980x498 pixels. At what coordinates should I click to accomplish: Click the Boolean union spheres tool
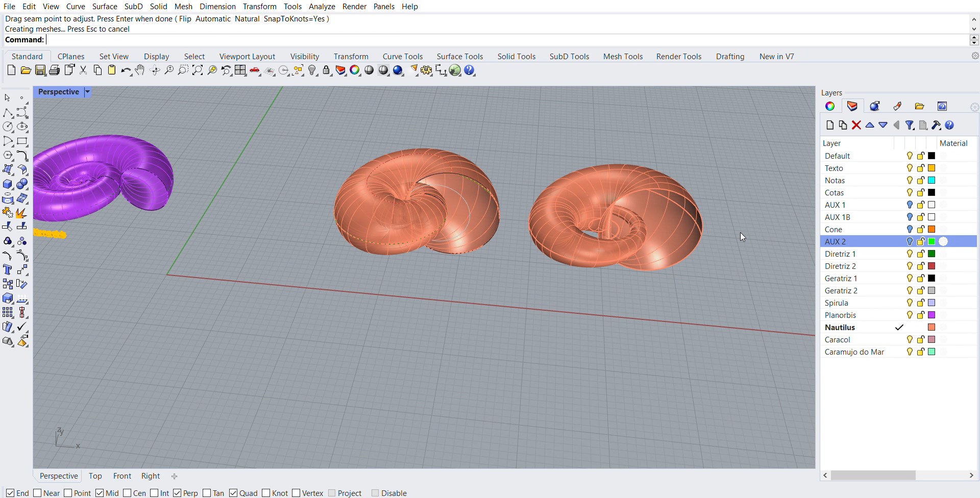(x=22, y=184)
